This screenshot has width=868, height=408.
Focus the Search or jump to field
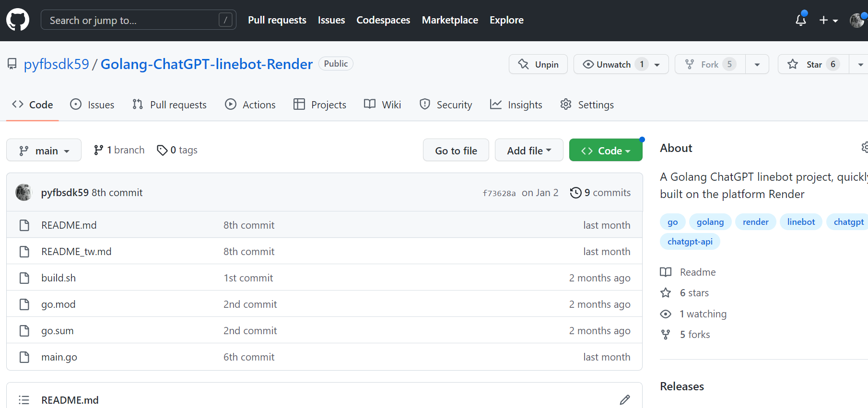pos(138,20)
